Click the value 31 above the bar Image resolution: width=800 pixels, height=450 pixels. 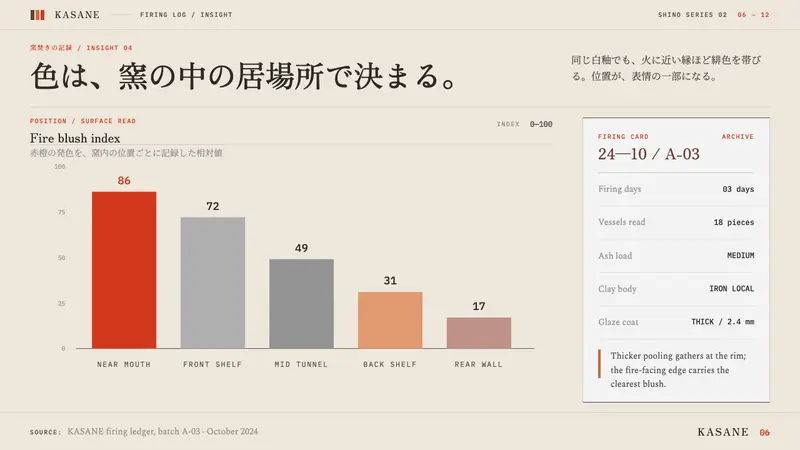pyautogui.click(x=390, y=281)
